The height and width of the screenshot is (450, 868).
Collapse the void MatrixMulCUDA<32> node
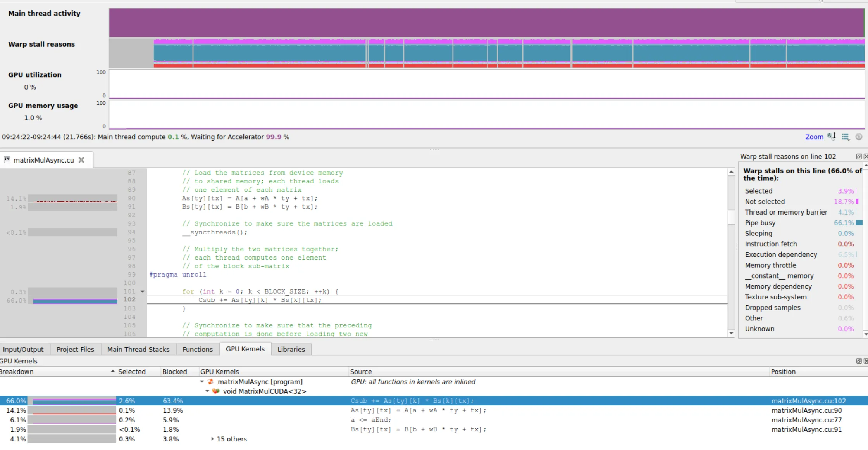coord(207,391)
